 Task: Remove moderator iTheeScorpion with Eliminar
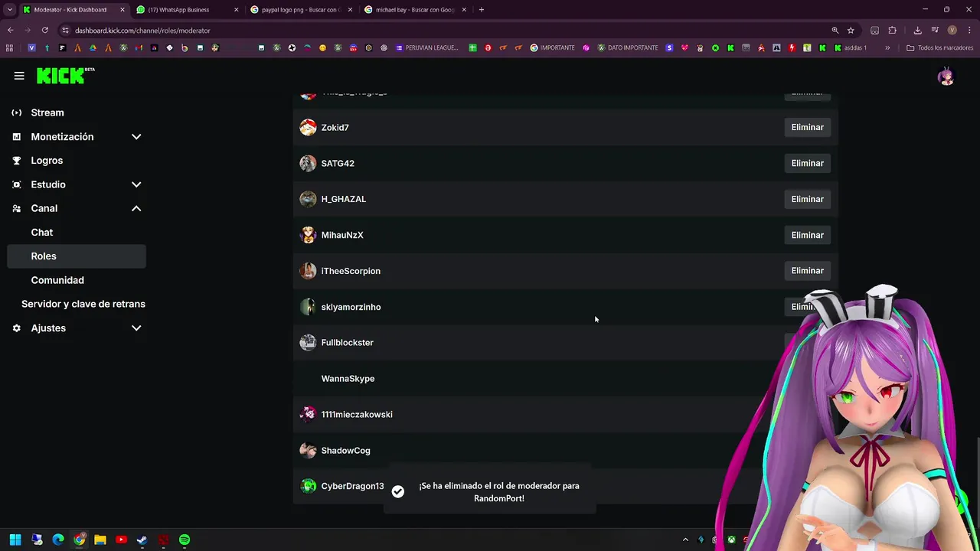click(807, 271)
